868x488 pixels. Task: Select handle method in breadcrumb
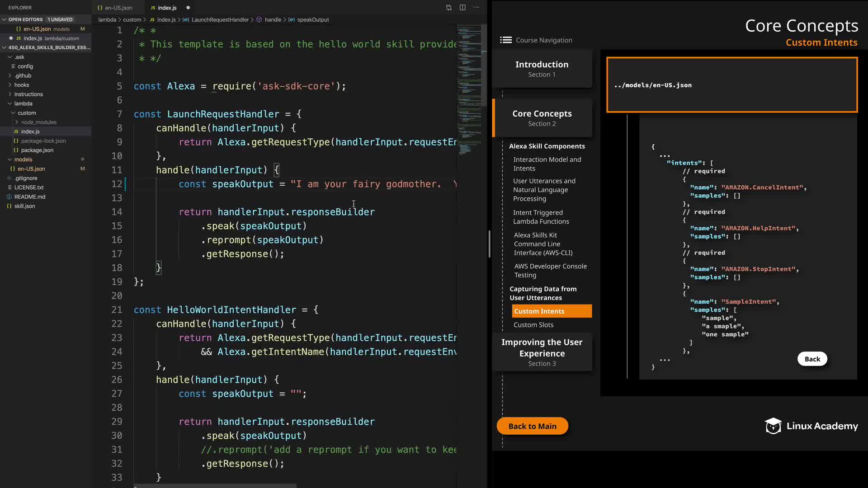coord(273,20)
